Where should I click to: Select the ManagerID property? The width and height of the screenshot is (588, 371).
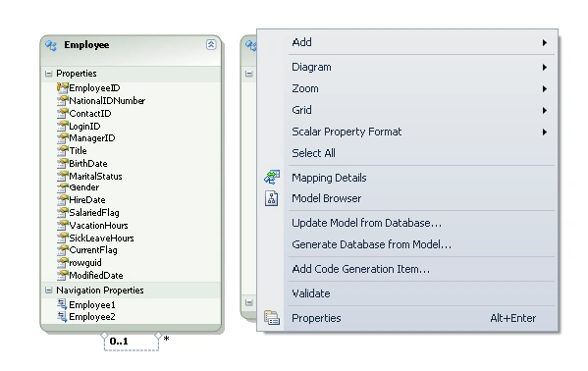click(92, 138)
